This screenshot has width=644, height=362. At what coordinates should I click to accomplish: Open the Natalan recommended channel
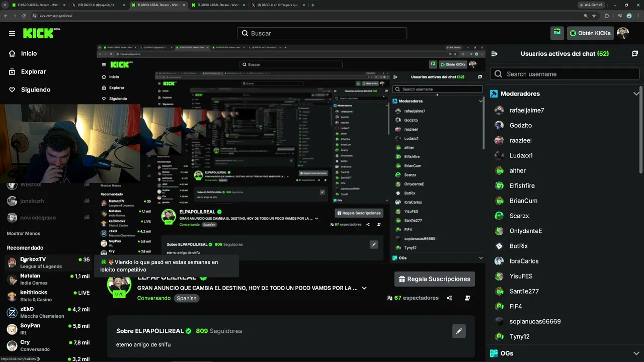pyautogui.click(x=48, y=279)
